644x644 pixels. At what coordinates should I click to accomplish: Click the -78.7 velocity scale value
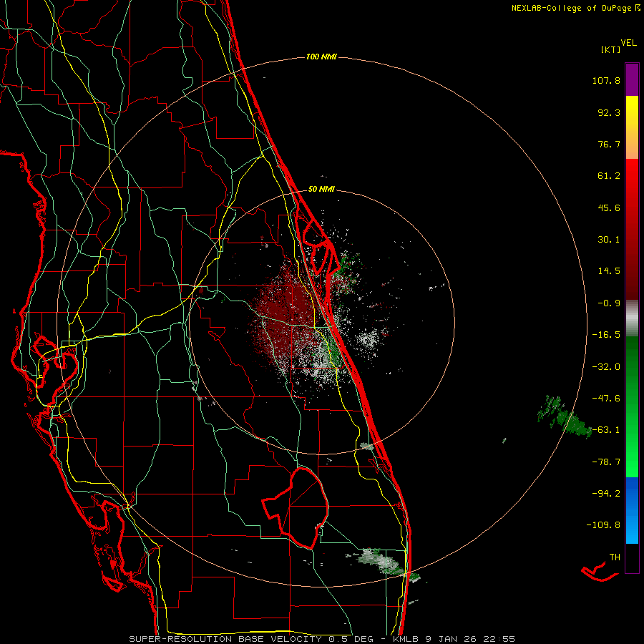606,462
